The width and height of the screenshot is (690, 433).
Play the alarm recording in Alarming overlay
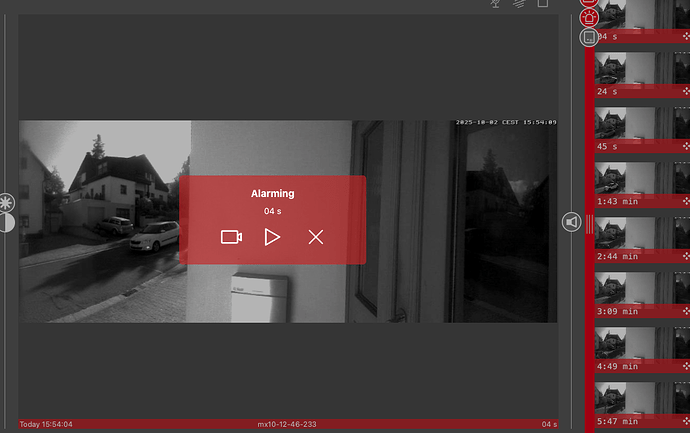pyautogui.click(x=272, y=237)
